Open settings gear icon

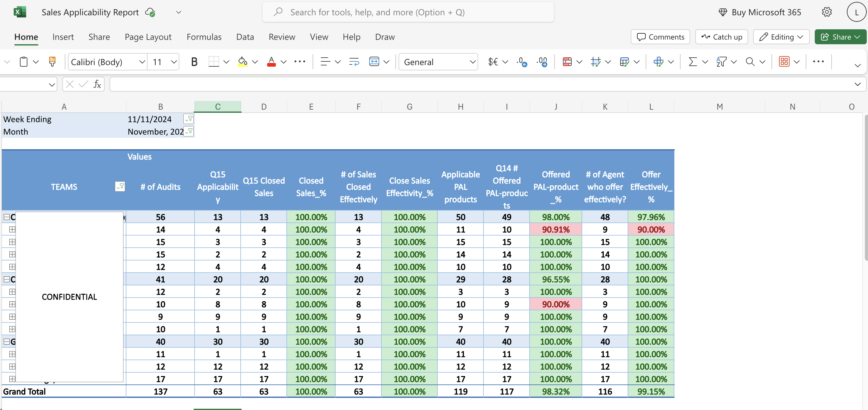[827, 12]
